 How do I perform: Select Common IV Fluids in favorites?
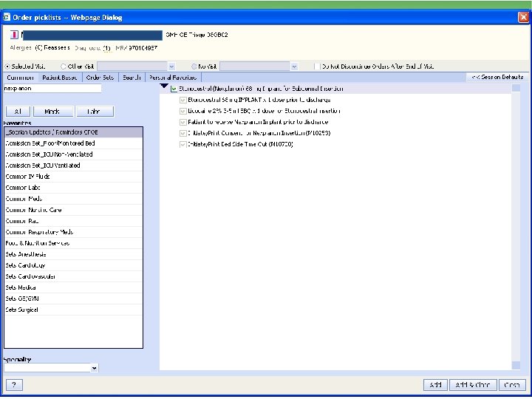coord(73,177)
